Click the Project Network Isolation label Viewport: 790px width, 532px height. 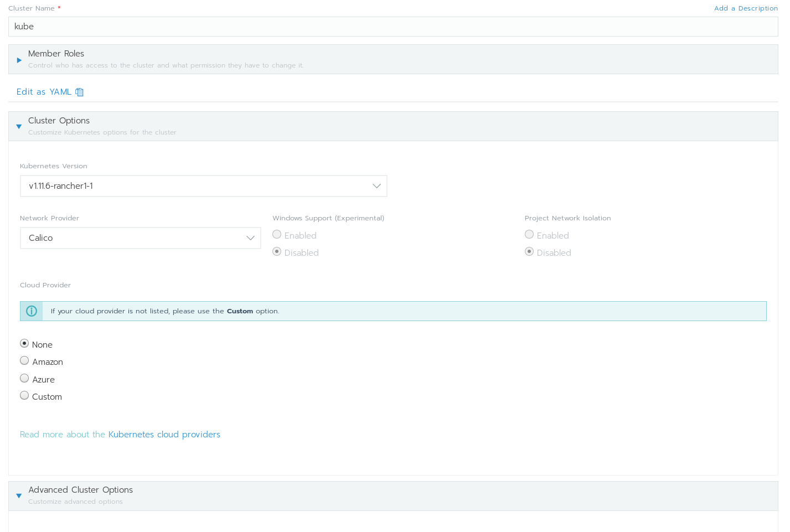pyautogui.click(x=568, y=218)
